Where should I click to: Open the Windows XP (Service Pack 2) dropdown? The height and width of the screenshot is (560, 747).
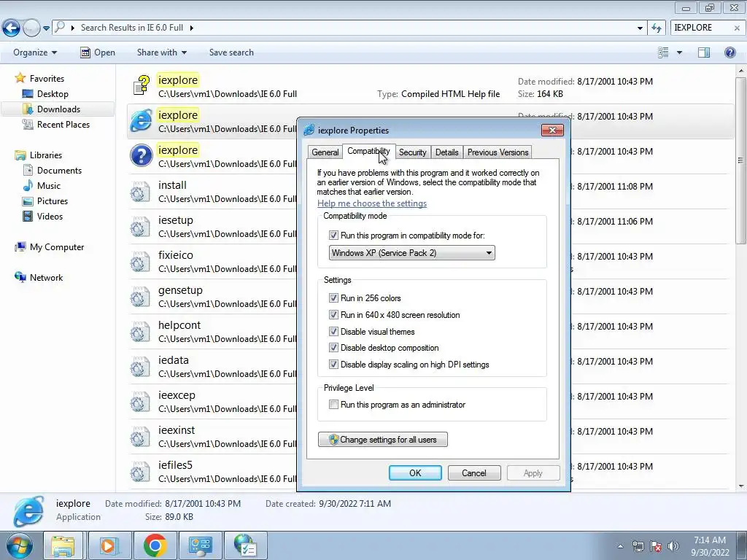click(x=412, y=253)
